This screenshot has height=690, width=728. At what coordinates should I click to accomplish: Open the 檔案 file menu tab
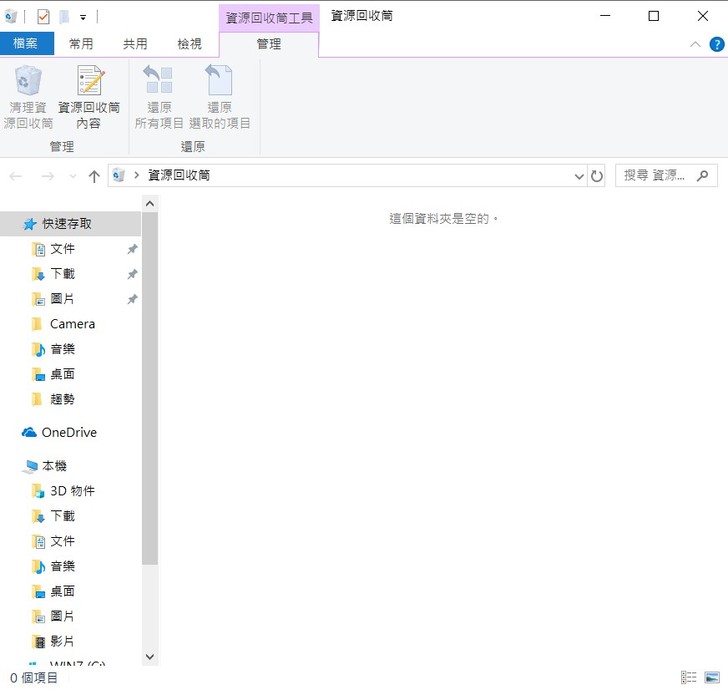[26, 44]
